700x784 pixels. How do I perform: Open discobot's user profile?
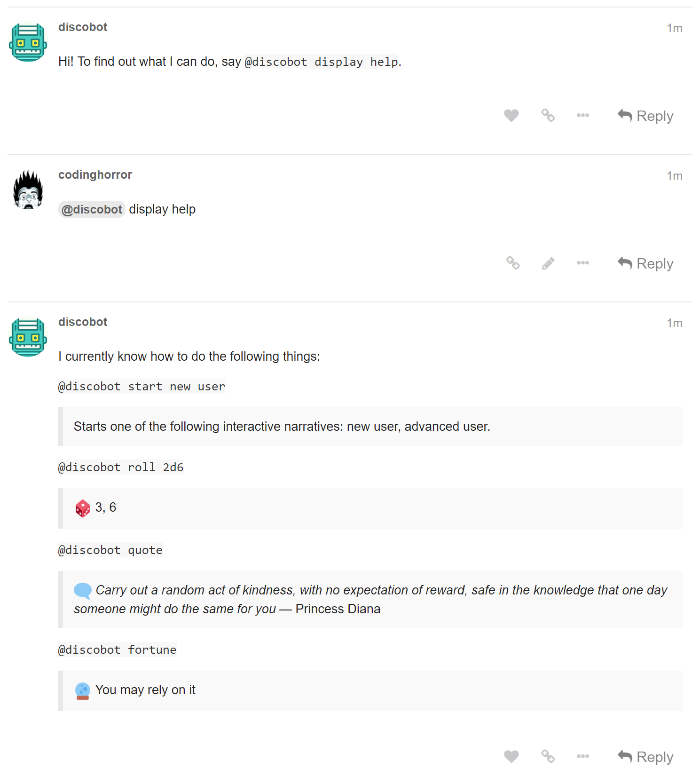(x=83, y=27)
